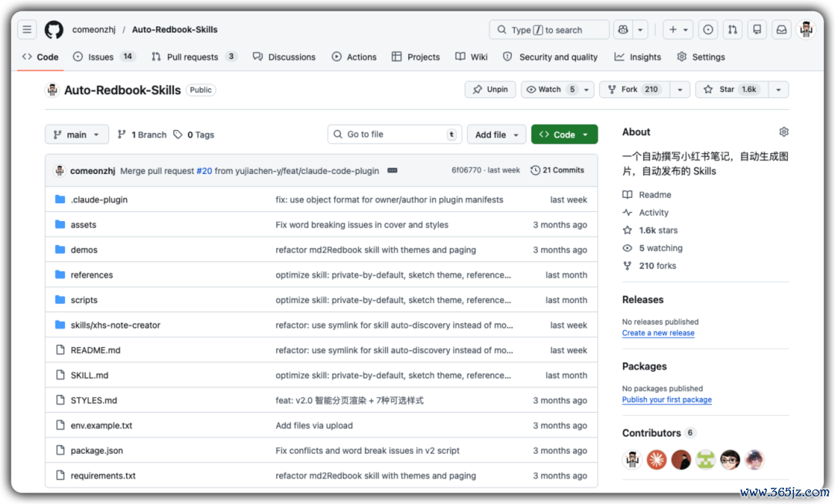This screenshot has width=835, height=504.
Task: Switch to the Discussions tab
Action: [285, 57]
